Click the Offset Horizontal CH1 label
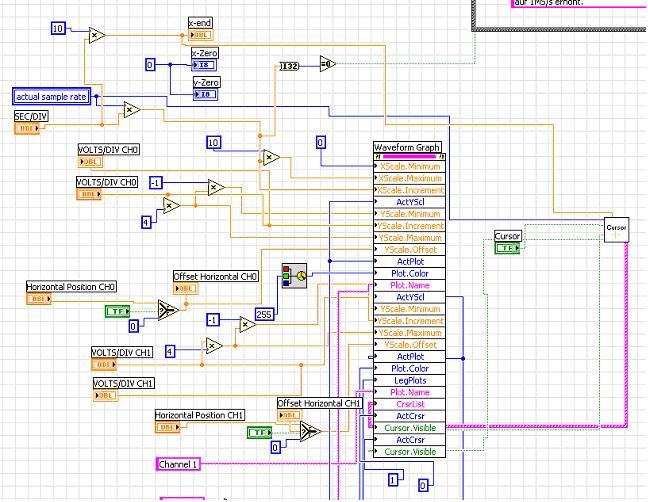Screen dimensions: 648x502 pyautogui.click(x=319, y=403)
